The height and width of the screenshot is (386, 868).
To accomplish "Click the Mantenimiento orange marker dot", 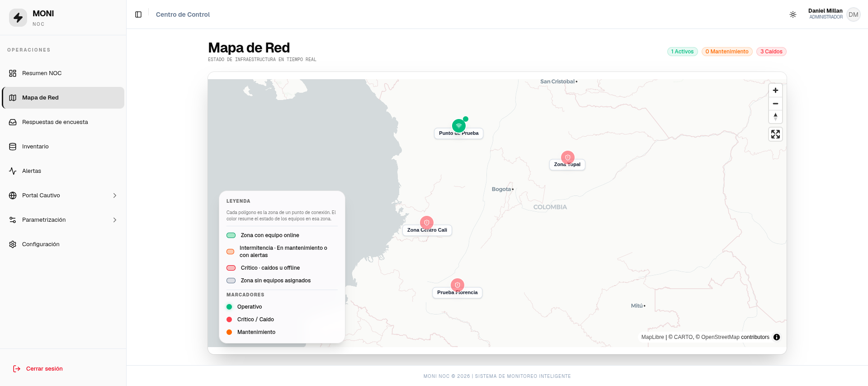I will (229, 332).
